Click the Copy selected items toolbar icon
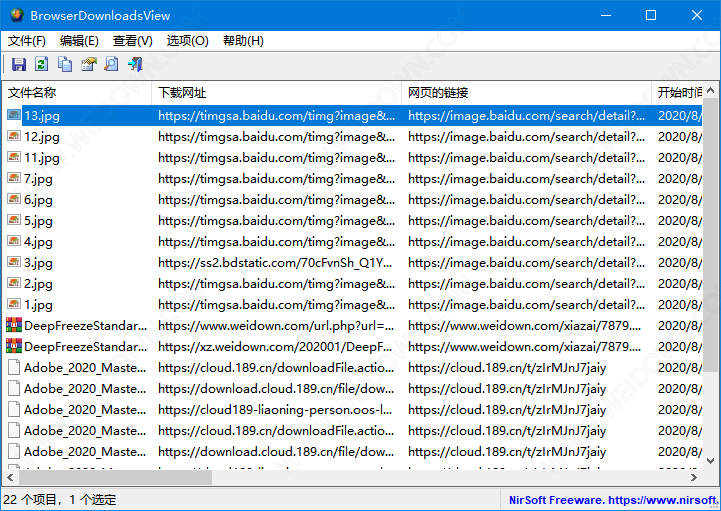 click(x=65, y=64)
